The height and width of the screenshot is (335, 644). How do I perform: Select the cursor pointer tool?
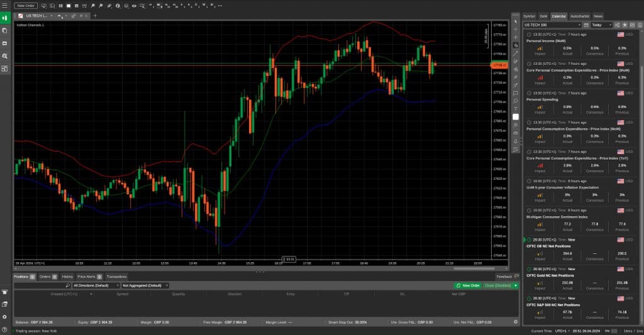coord(516,21)
